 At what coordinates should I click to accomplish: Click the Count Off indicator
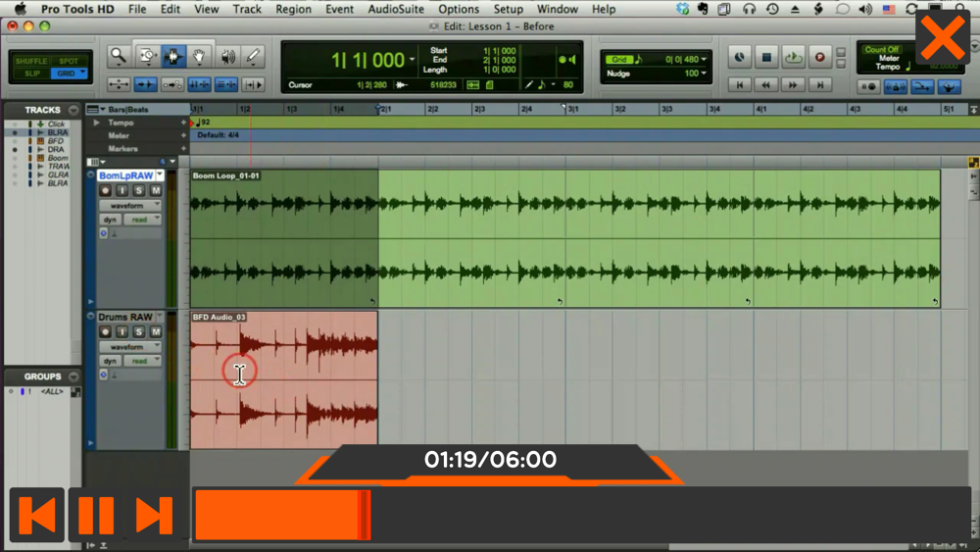pyautogui.click(x=881, y=49)
